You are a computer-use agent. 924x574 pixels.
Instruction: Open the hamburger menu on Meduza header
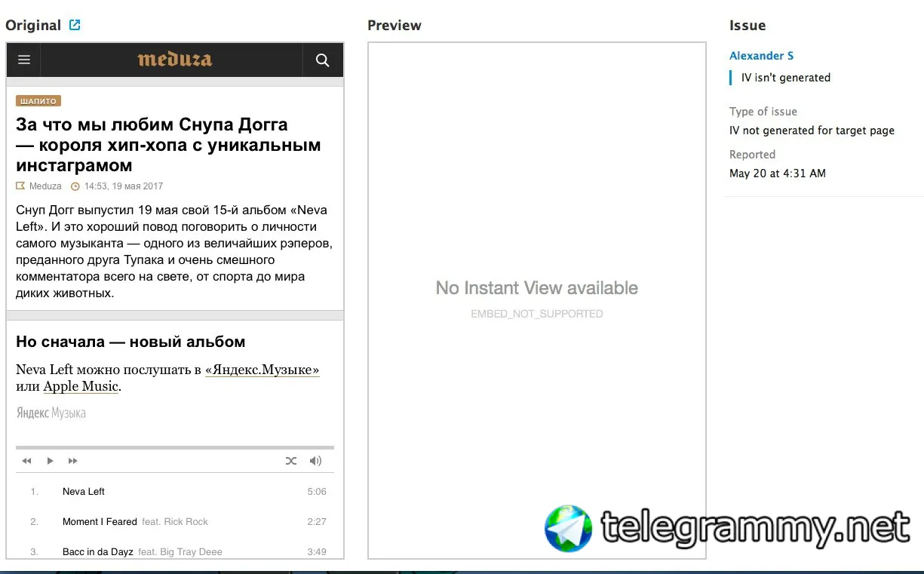24,60
